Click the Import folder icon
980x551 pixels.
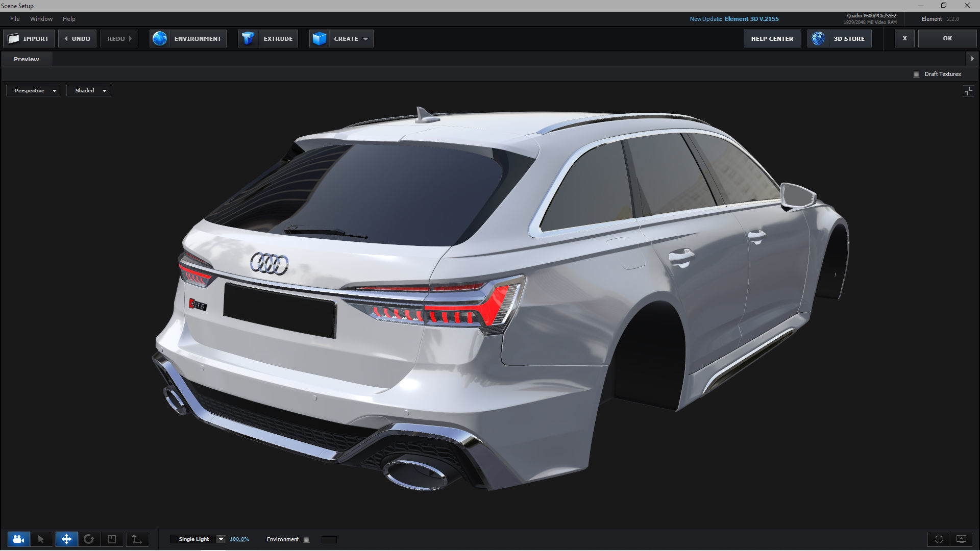pos(14,39)
